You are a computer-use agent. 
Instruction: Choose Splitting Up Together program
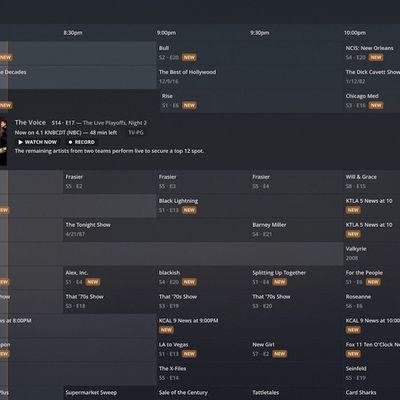tap(297, 278)
